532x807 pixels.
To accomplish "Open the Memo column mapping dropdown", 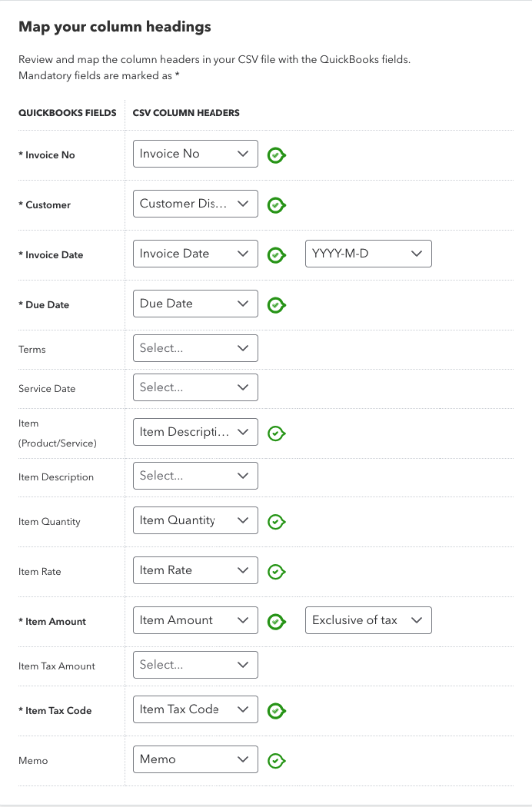I will tap(195, 759).
